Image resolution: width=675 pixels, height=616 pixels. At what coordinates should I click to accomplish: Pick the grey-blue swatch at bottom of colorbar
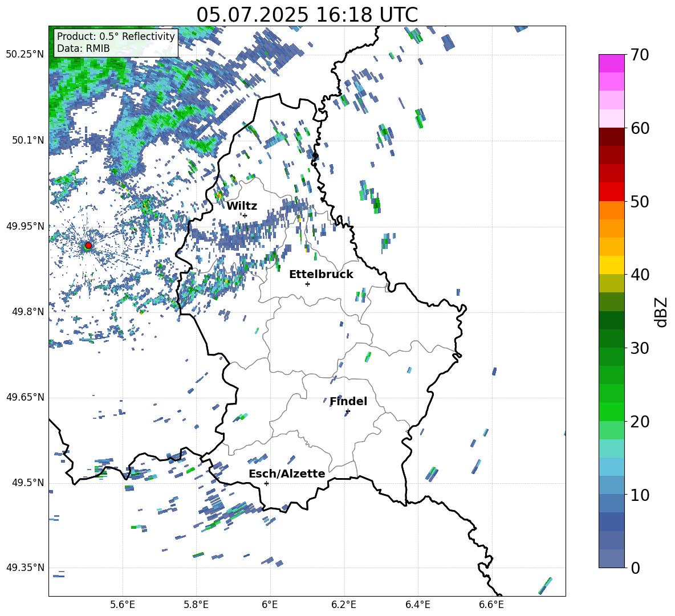coord(612,558)
